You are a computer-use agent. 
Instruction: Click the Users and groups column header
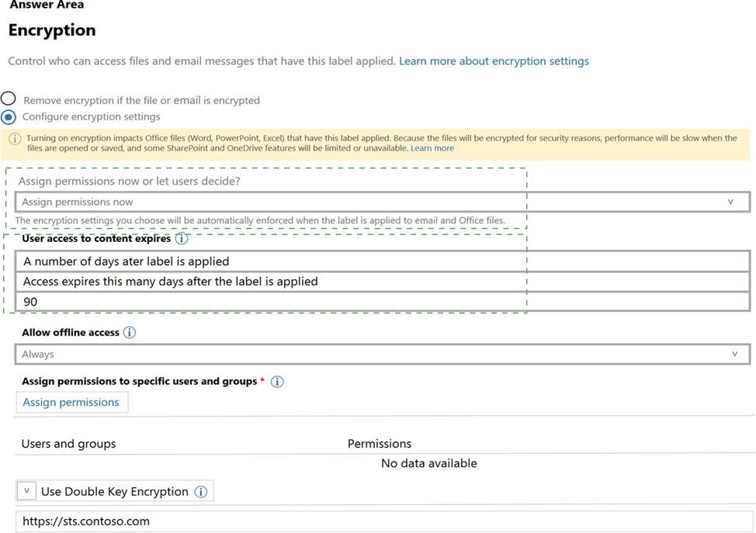click(x=68, y=444)
